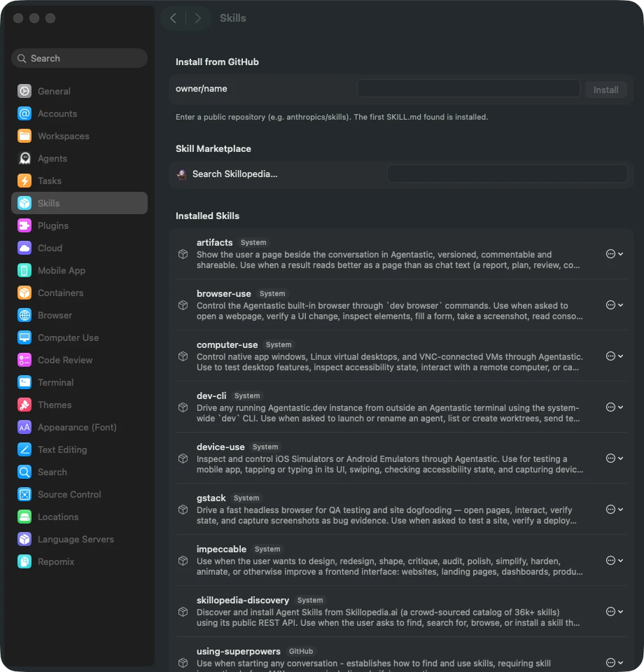The height and width of the screenshot is (672, 644).
Task: Open the Language Servers cube icon
Action: click(x=24, y=539)
